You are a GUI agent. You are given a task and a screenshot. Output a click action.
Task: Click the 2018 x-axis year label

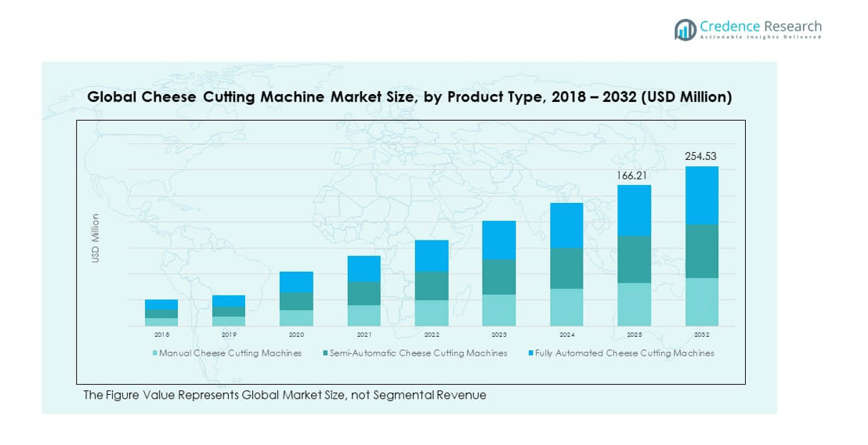coord(161,335)
